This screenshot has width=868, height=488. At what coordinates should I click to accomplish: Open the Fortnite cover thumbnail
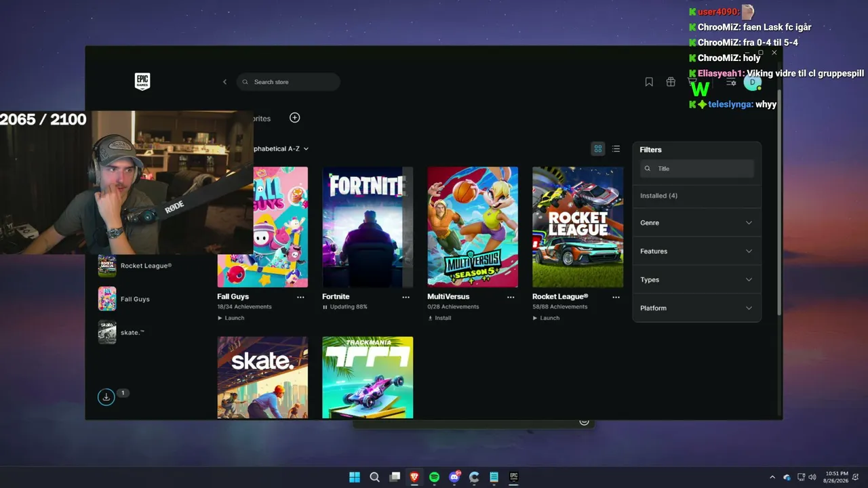[x=368, y=227]
